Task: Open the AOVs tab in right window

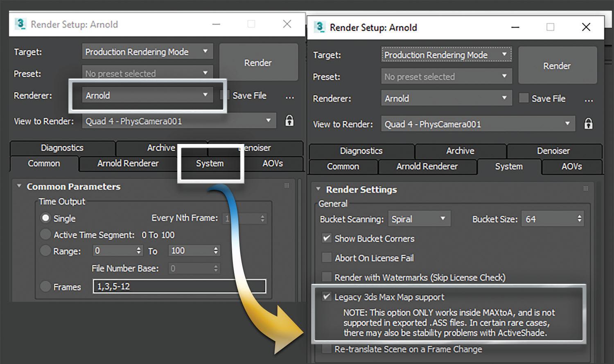Action: (x=572, y=166)
